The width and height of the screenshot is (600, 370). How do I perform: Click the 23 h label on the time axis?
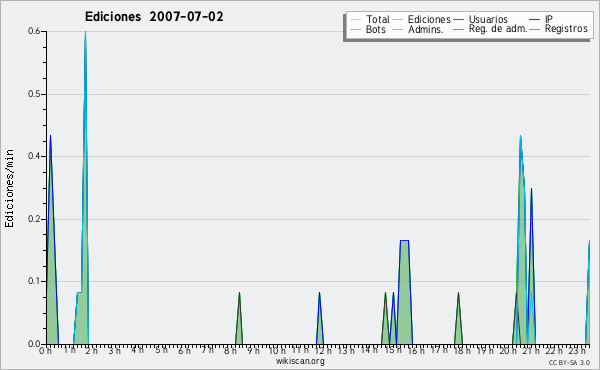pos(577,350)
